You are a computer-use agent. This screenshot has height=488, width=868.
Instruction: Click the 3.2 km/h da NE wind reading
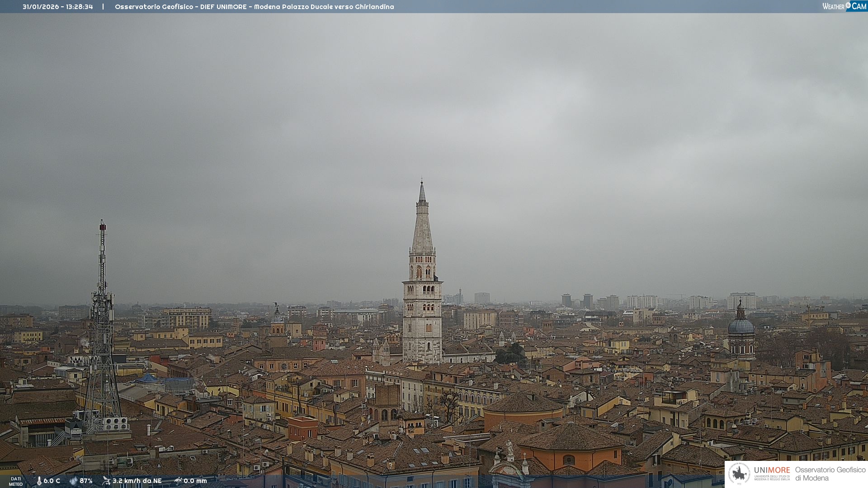coord(137,481)
